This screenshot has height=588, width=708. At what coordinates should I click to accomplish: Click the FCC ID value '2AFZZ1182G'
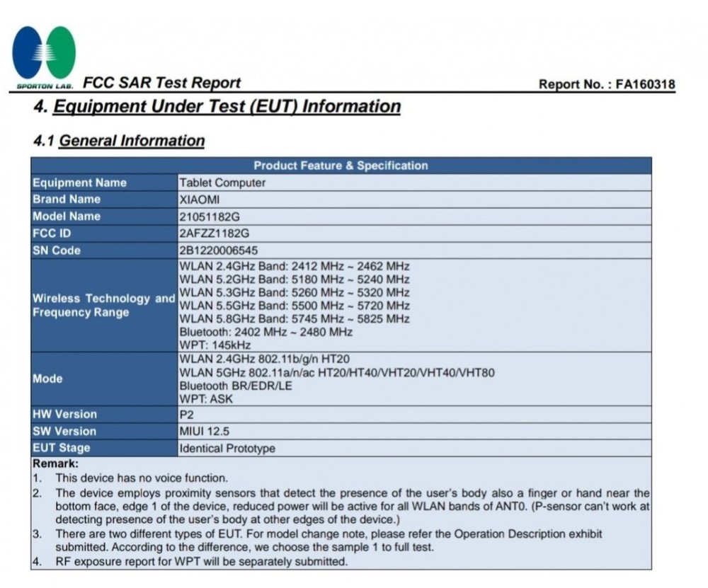(214, 234)
